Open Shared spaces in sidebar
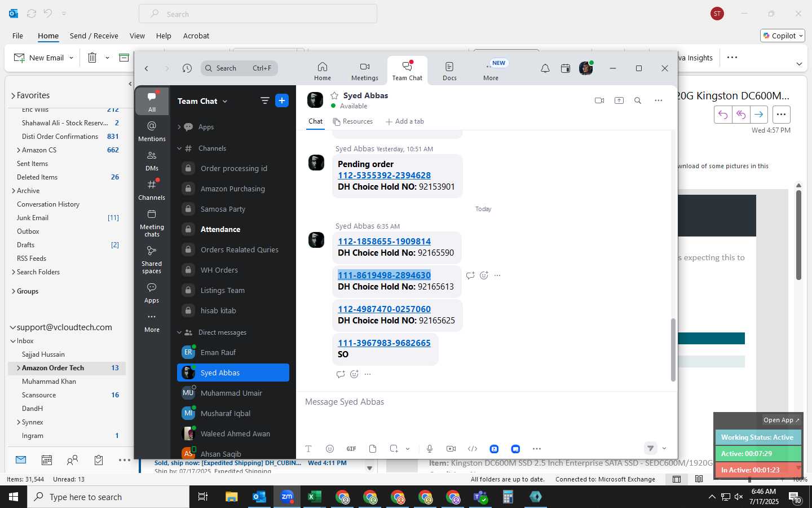812x508 pixels. tap(152, 260)
